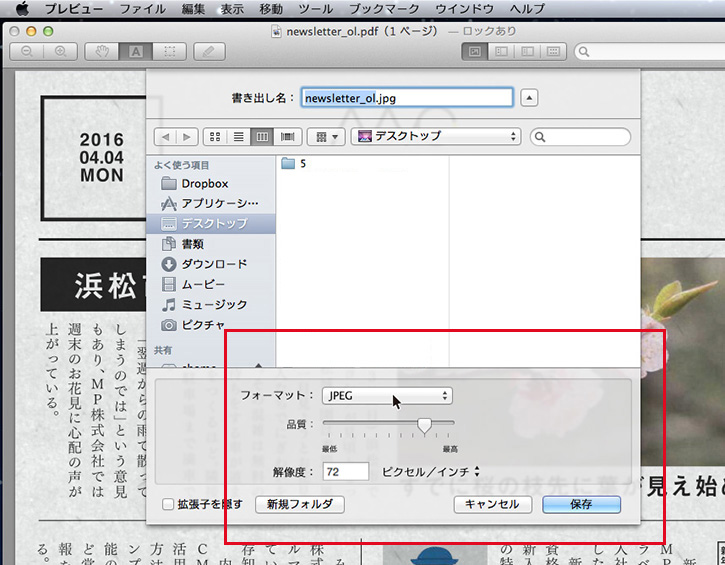This screenshot has height=565, width=725.
Task: Click the pencil annotate icon in toolbar
Action: 208,50
